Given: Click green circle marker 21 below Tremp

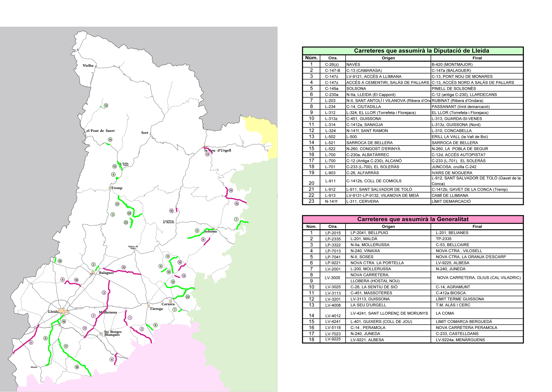Looking at the screenshot, I should 117,204.
